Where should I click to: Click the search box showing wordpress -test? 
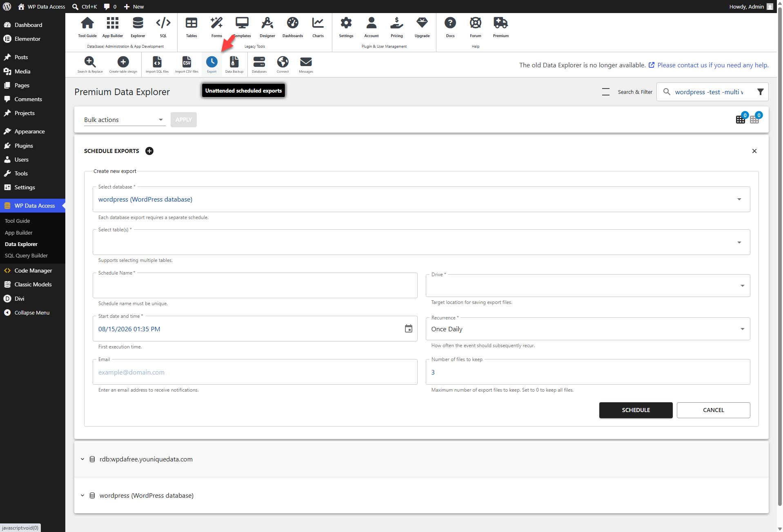[x=709, y=92]
